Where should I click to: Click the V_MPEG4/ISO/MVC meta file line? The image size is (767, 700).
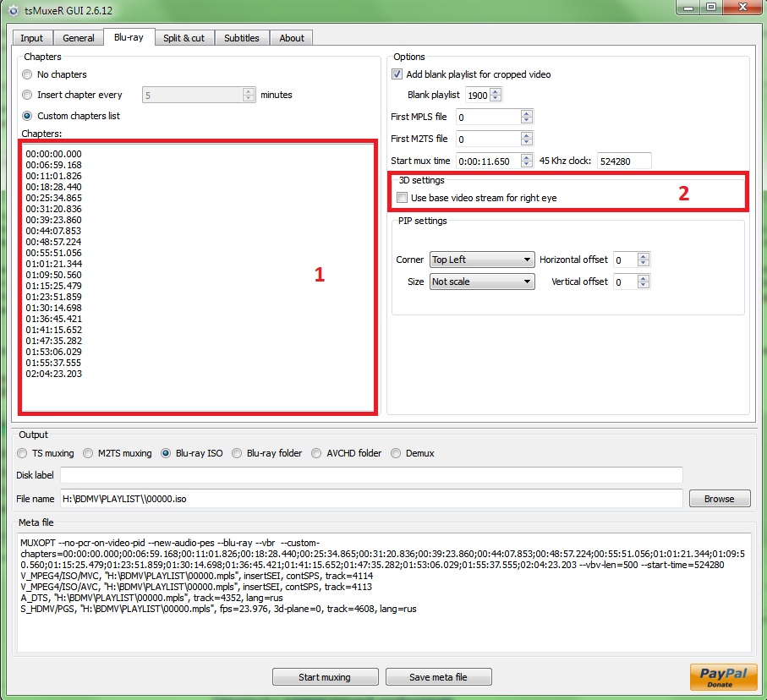tap(197, 576)
